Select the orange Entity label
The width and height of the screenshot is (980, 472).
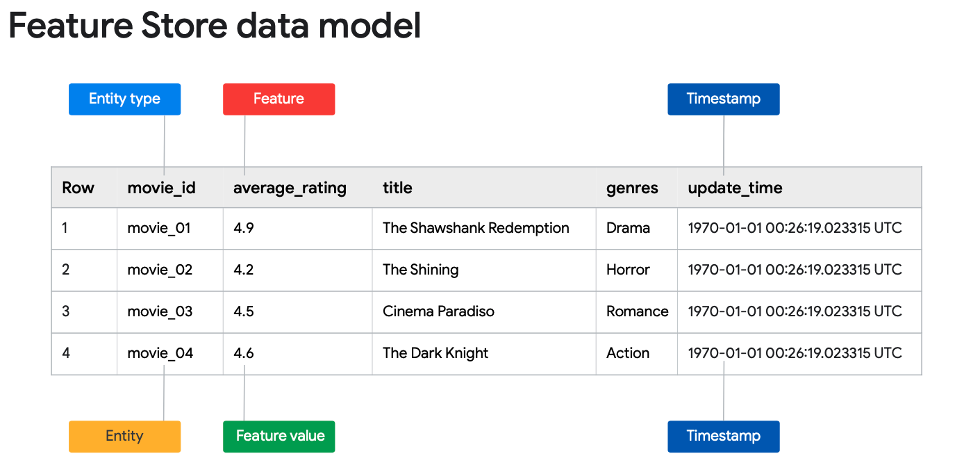click(x=124, y=437)
